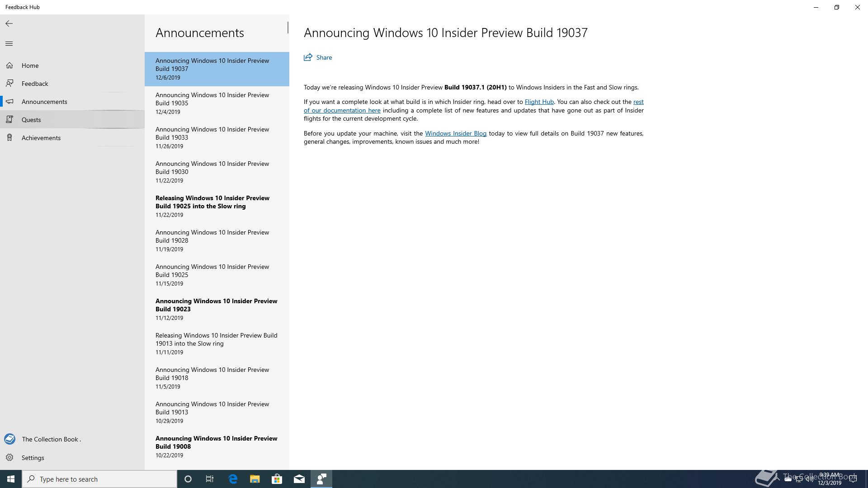
Task: Click the Collection Book account avatar
Action: pyautogui.click(x=9, y=439)
